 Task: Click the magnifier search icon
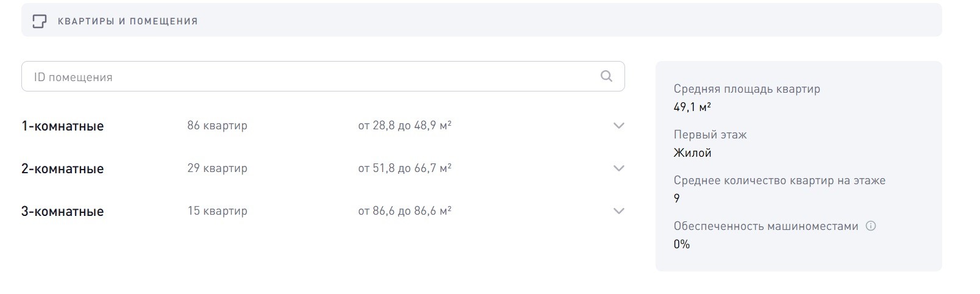click(606, 76)
